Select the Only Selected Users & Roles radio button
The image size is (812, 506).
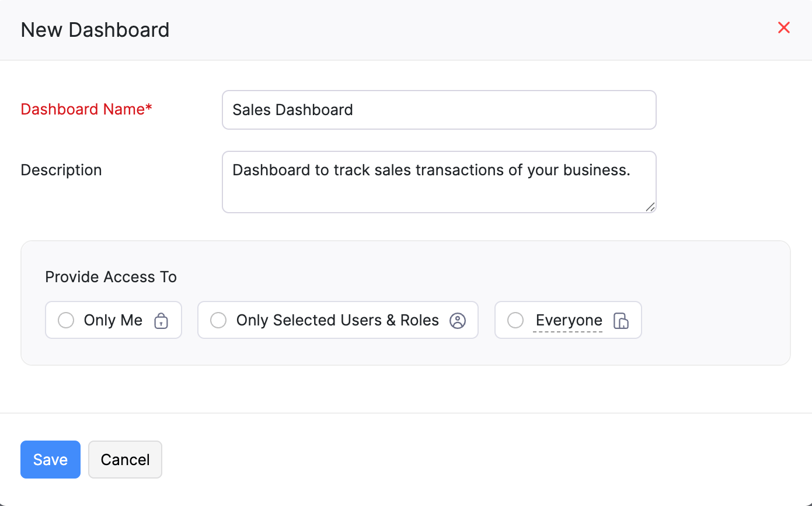tap(218, 320)
